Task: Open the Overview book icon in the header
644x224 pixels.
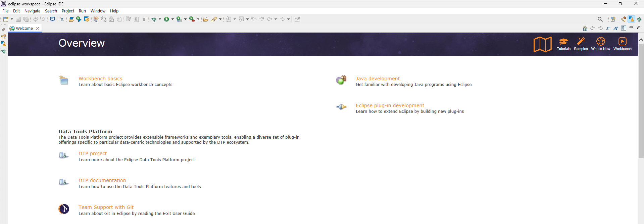Action: (x=542, y=44)
